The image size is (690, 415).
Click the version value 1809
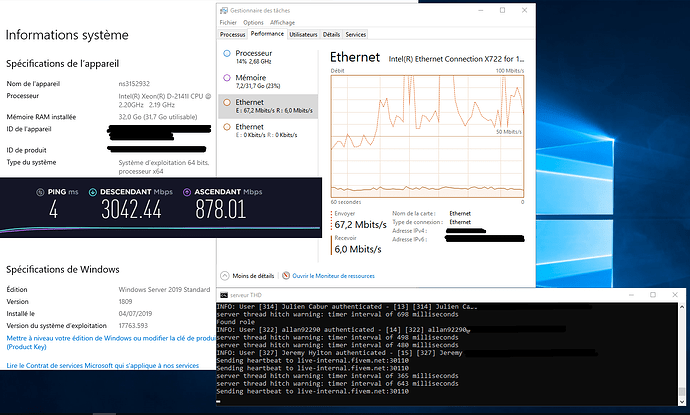coord(125,302)
